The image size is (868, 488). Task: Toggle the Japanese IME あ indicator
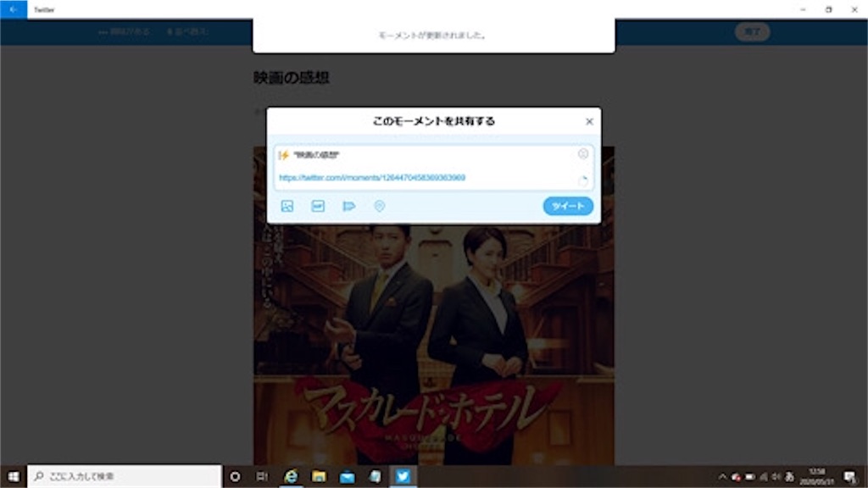coord(789,476)
